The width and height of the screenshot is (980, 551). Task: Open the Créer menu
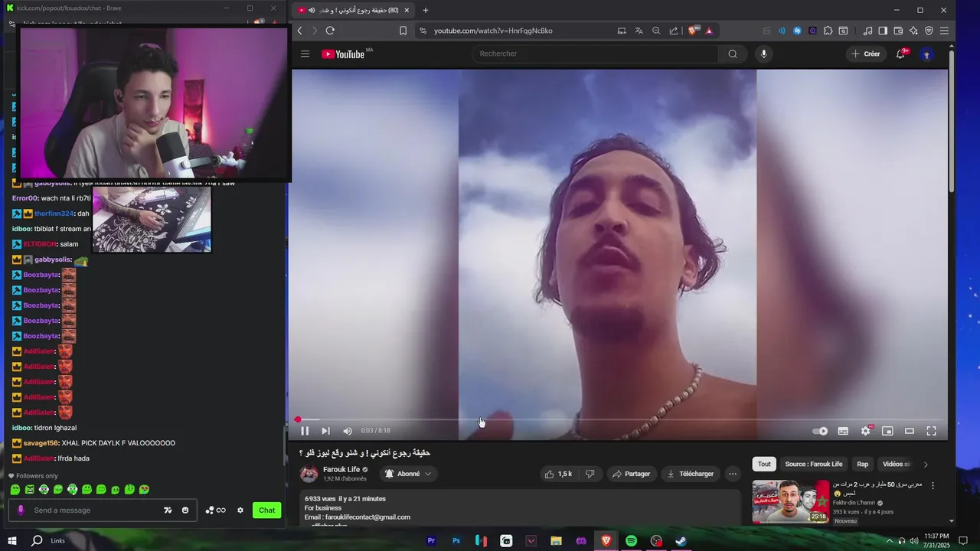click(x=866, y=54)
